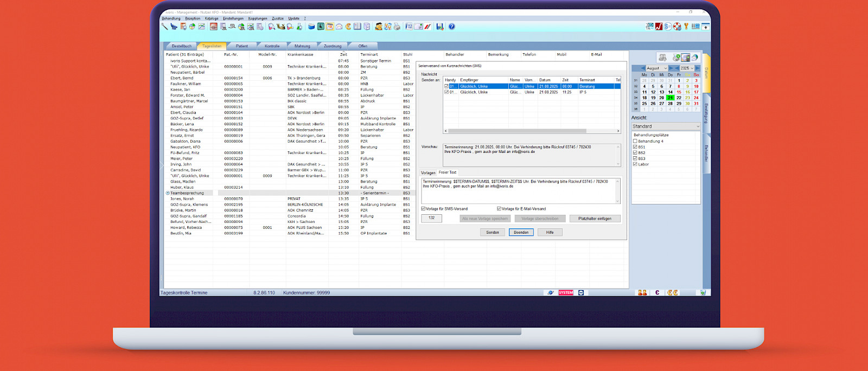Click the Platzhalter einfügen button

pos(595,219)
